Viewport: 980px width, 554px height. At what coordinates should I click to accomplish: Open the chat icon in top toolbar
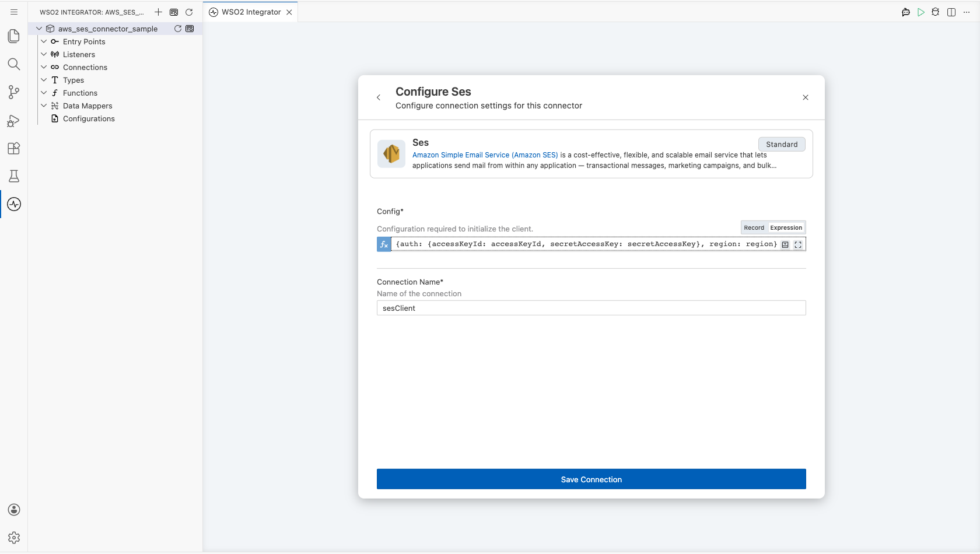(905, 12)
